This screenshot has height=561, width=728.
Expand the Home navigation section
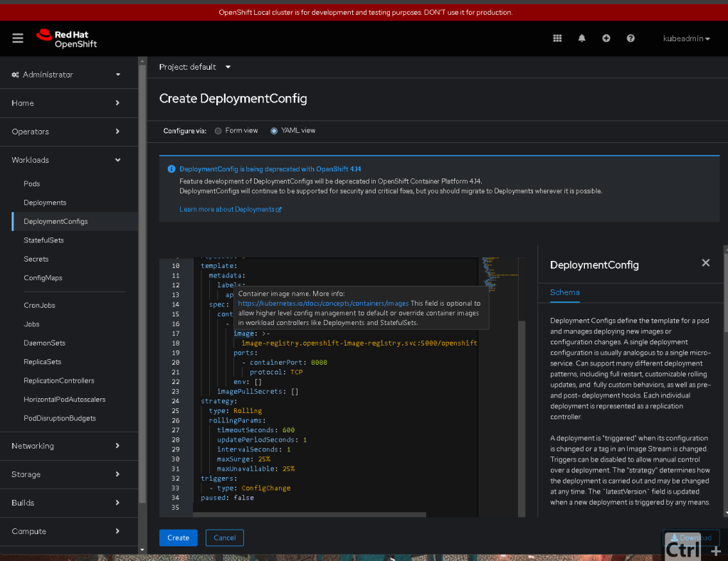(x=69, y=103)
